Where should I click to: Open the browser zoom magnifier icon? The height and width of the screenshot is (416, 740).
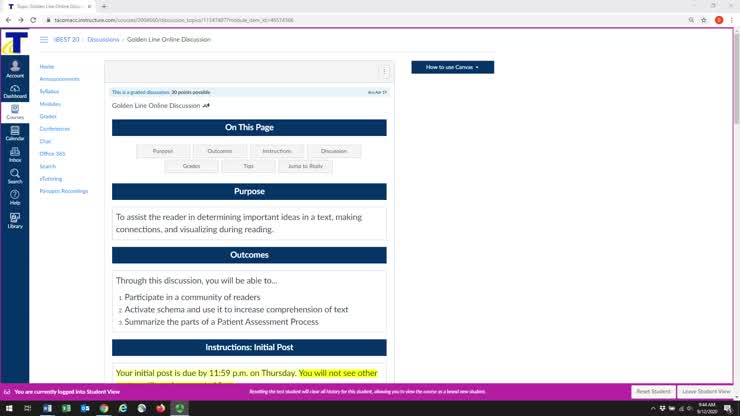click(691, 20)
